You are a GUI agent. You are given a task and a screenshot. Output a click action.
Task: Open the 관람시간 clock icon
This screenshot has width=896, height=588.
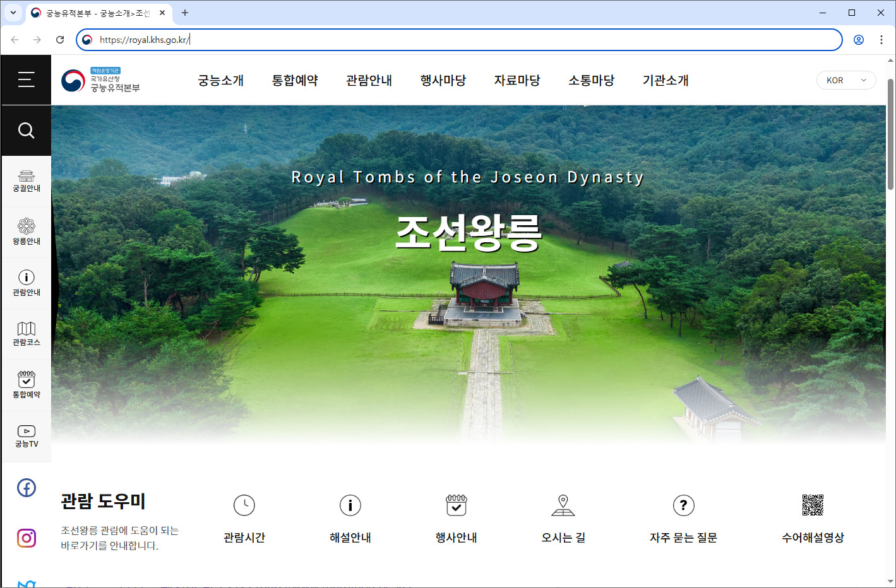click(244, 505)
